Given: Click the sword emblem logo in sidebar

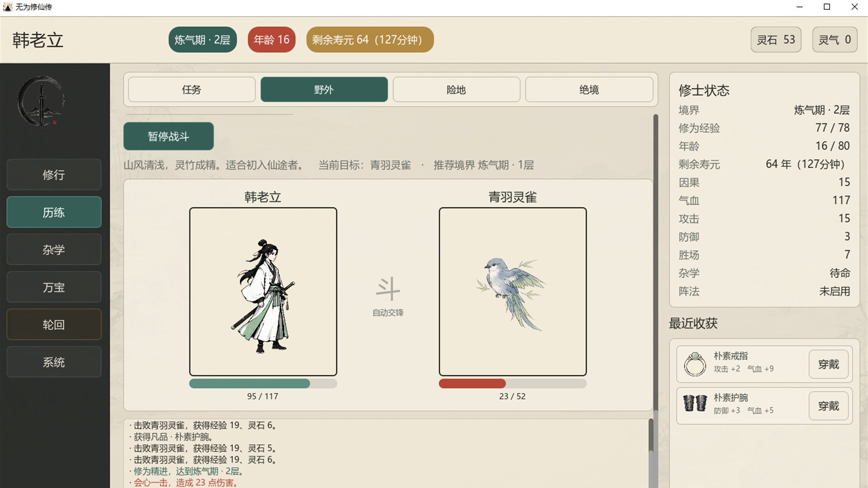Looking at the screenshot, I should [41, 101].
